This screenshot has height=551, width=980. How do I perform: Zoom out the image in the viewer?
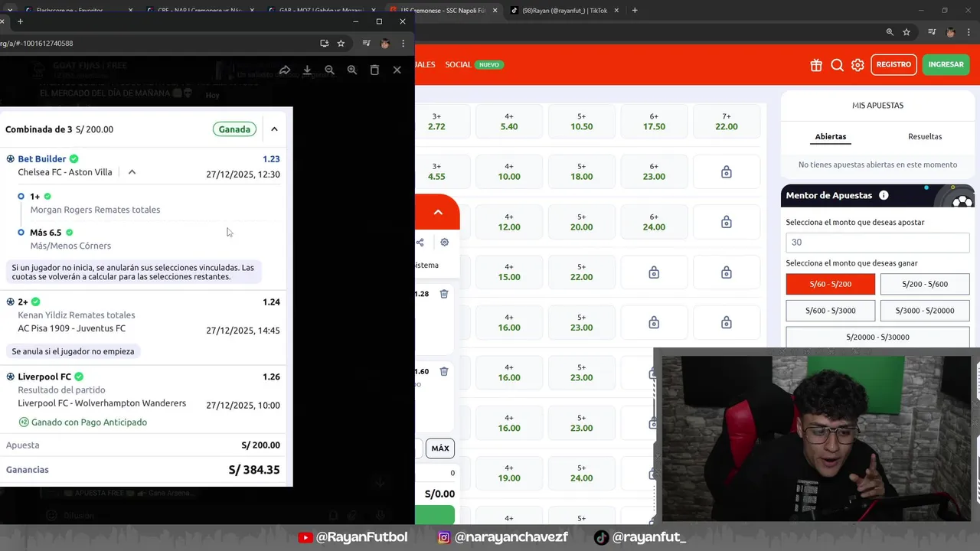point(329,70)
